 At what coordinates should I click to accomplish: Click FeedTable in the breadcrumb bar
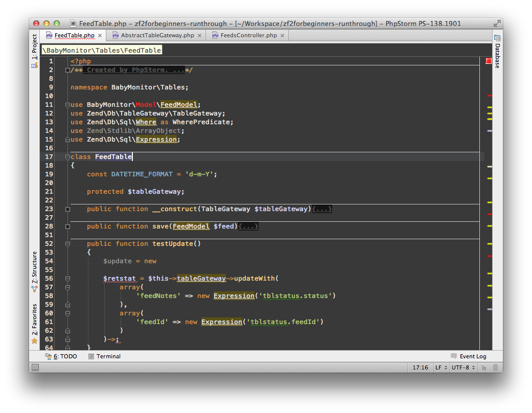point(144,50)
